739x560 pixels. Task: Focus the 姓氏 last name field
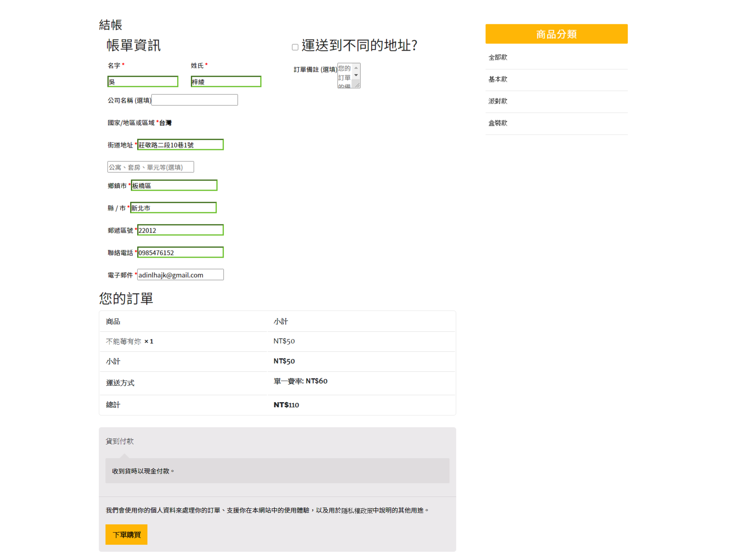tap(226, 81)
